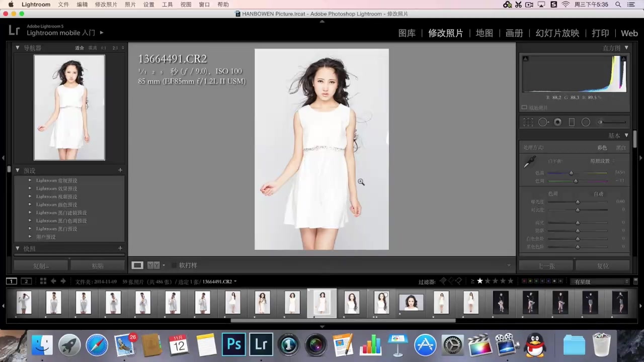Image resolution: width=644 pixels, height=362 pixels.
Task: Select the Spot Removal tool icon
Action: pos(543,122)
